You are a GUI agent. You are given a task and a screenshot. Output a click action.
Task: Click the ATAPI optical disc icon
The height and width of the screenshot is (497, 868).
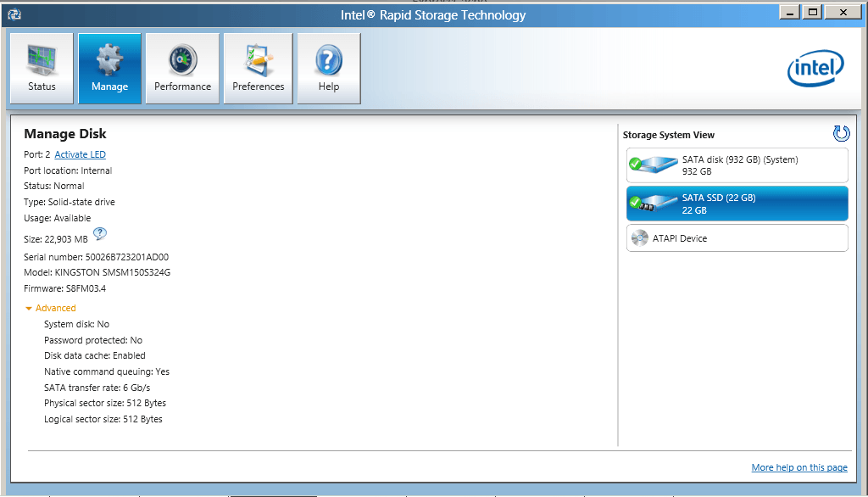[x=639, y=238]
